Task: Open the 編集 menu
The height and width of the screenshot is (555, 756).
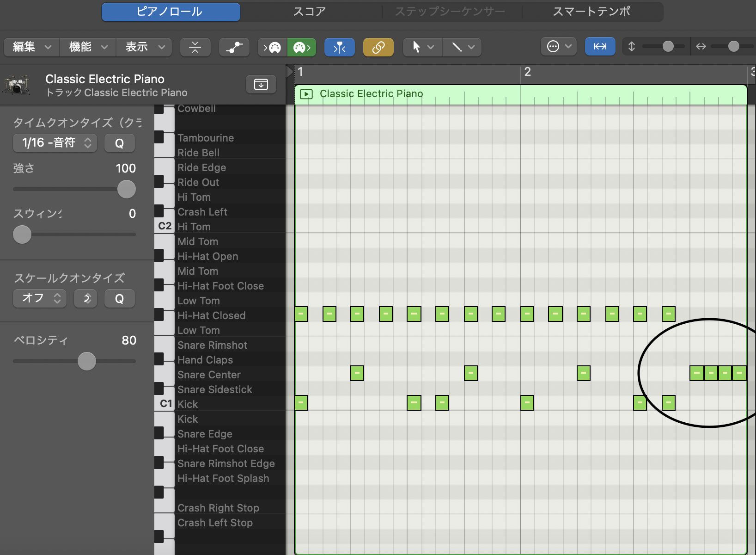Action: [32, 47]
